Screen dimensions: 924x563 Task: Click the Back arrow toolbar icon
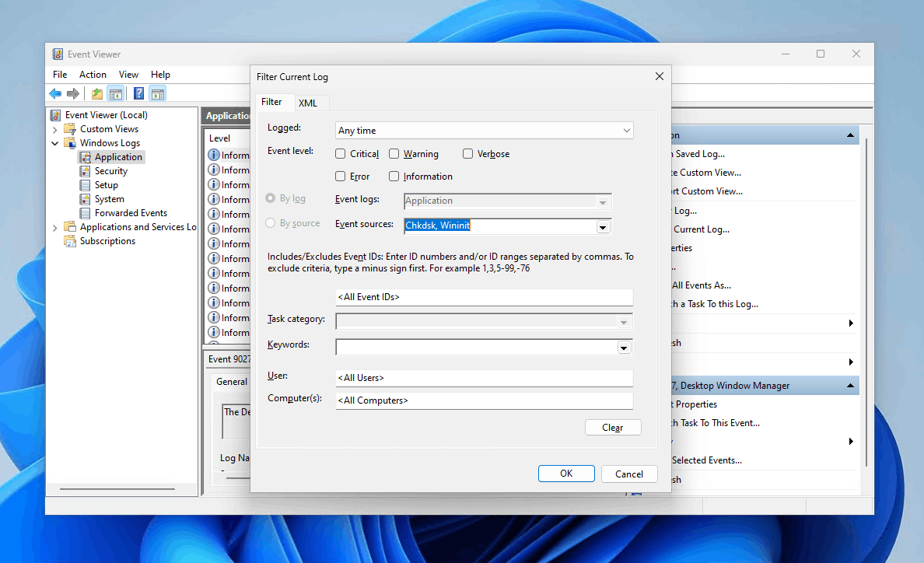pos(55,94)
